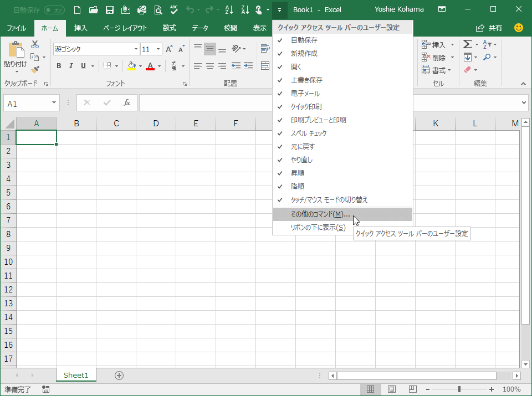The image size is (532, 396).
Task: Apply Underline formatting
Action: click(x=83, y=66)
